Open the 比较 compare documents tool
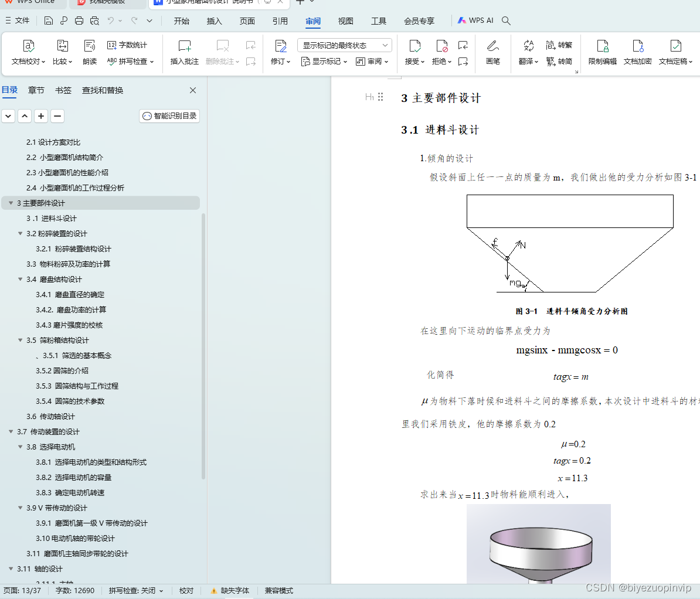 (x=63, y=53)
